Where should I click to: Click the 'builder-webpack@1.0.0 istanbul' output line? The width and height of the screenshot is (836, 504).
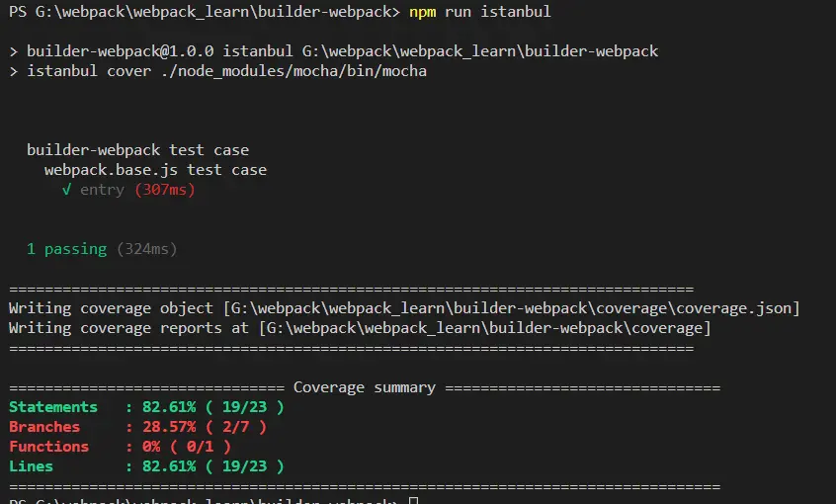(334, 51)
